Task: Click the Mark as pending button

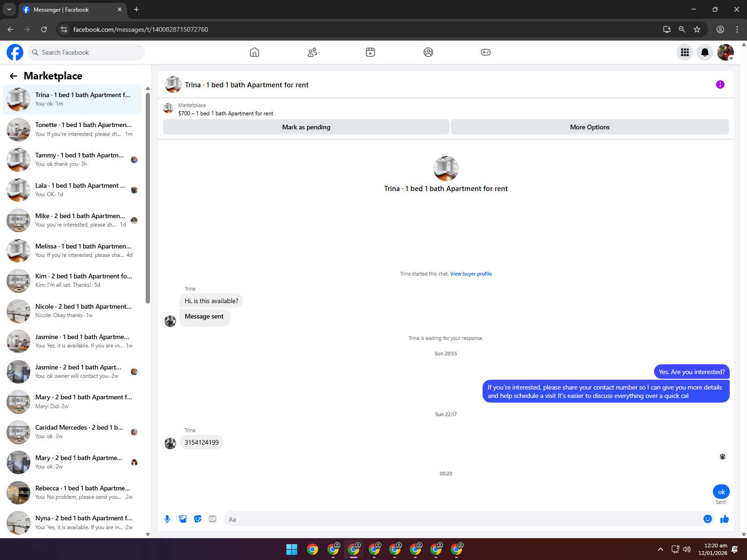Action: (x=306, y=127)
